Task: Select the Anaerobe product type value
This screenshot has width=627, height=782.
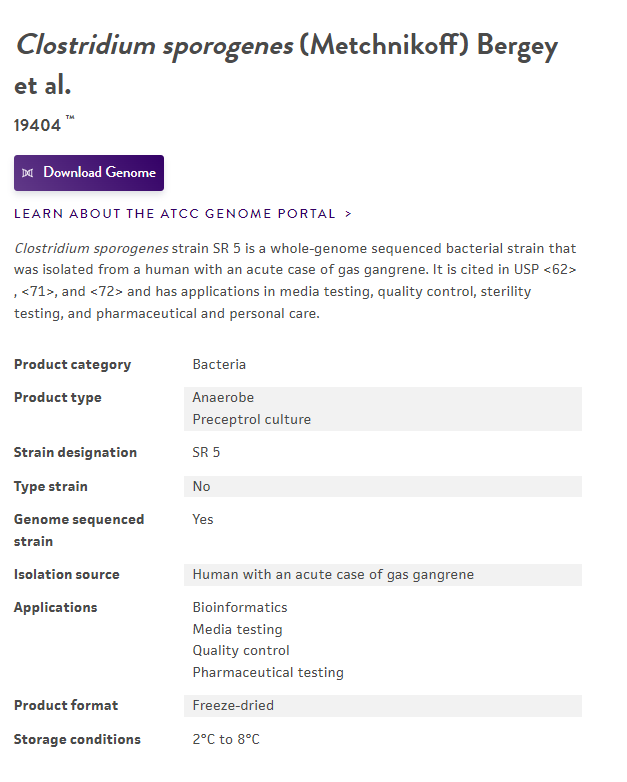Action: click(223, 398)
